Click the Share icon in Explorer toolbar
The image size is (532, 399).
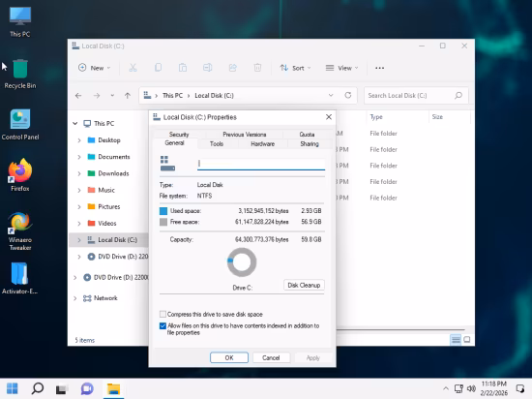point(233,68)
